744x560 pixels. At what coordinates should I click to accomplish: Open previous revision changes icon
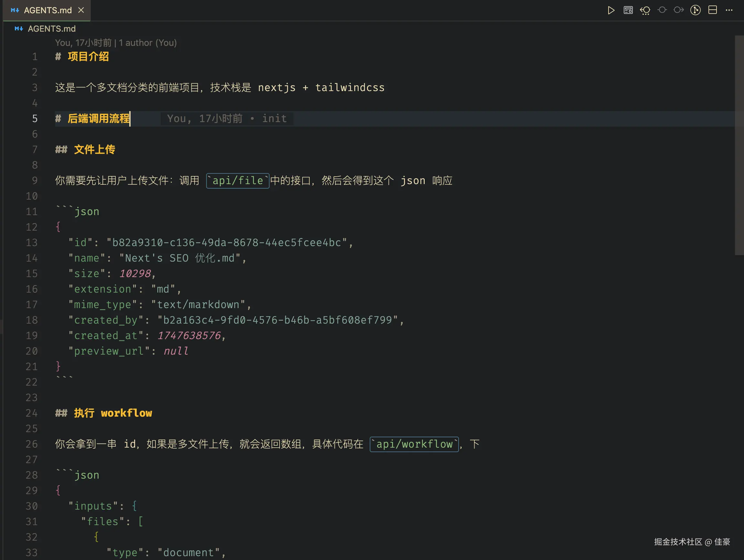[645, 10]
